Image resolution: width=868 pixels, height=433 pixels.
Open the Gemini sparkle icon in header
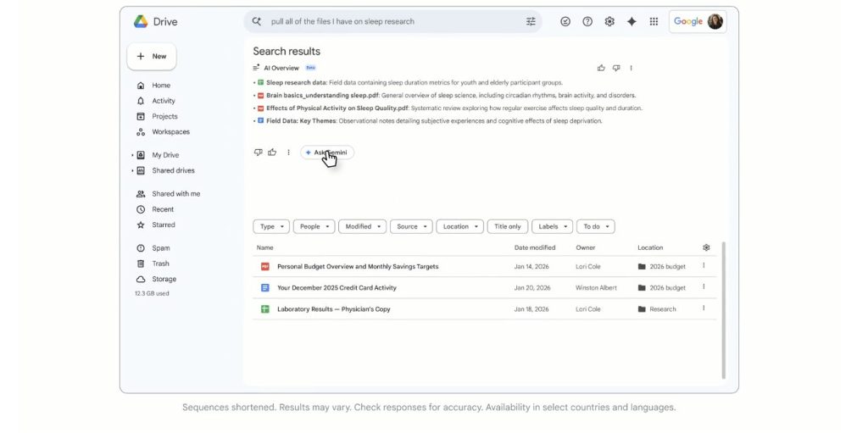632,22
